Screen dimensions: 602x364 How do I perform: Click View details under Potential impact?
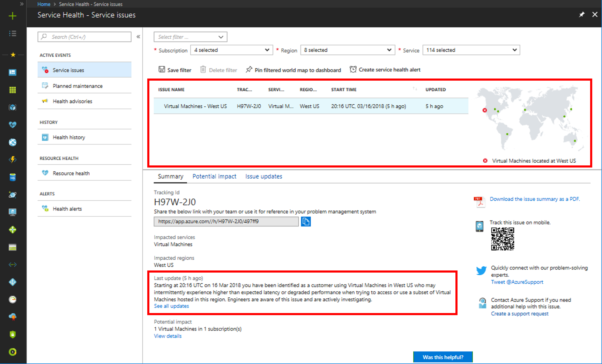[x=168, y=336]
